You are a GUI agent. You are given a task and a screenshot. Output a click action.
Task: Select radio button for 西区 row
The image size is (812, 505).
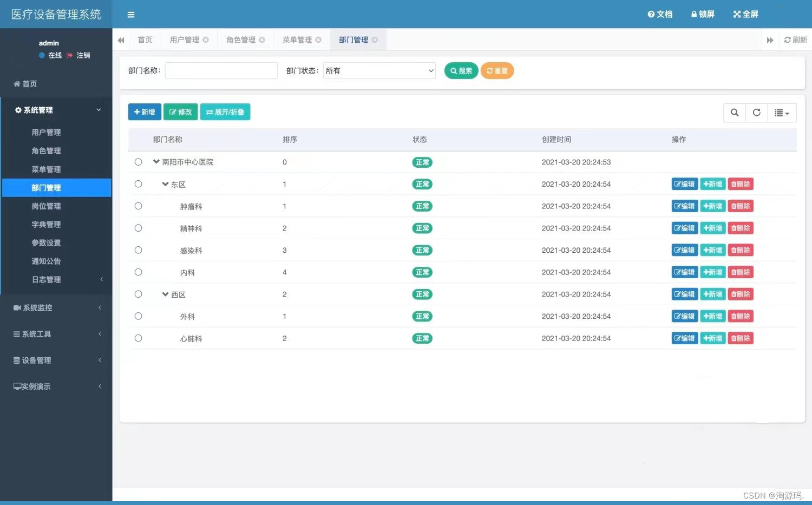(139, 294)
